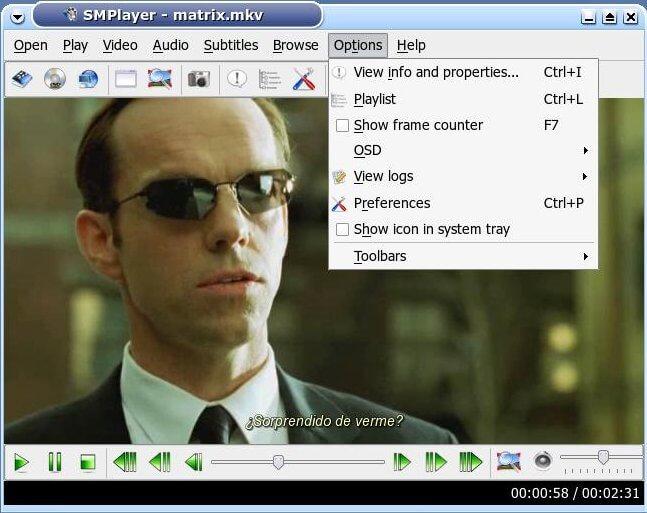The height and width of the screenshot is (513, 647).
Task: Click the SMPlayer title bar app icon
Action: [72, 15]
